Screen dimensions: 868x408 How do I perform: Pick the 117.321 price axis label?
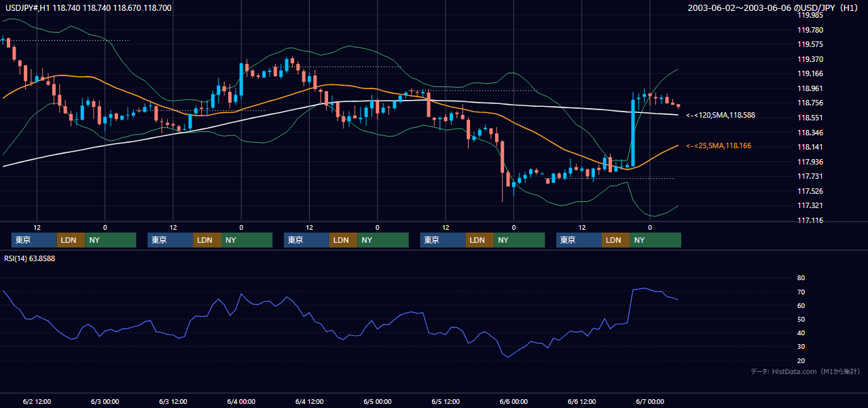pos(810,205)
